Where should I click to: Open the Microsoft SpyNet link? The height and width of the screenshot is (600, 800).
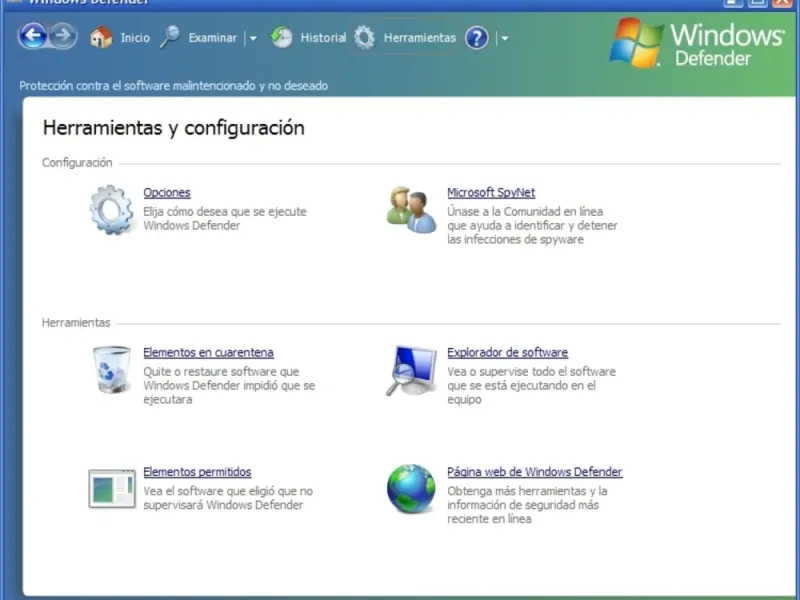tap(491, 192)
